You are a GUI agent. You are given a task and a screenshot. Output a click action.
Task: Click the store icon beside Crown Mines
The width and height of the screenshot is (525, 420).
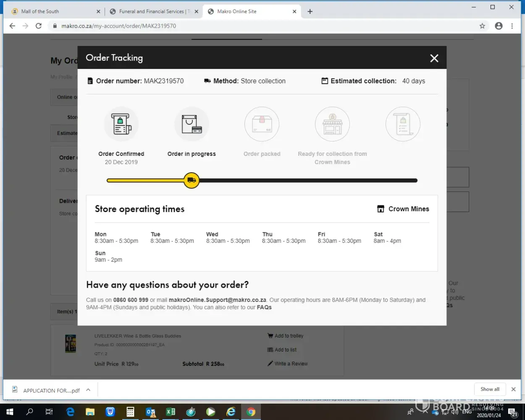[x=381, y=209]
